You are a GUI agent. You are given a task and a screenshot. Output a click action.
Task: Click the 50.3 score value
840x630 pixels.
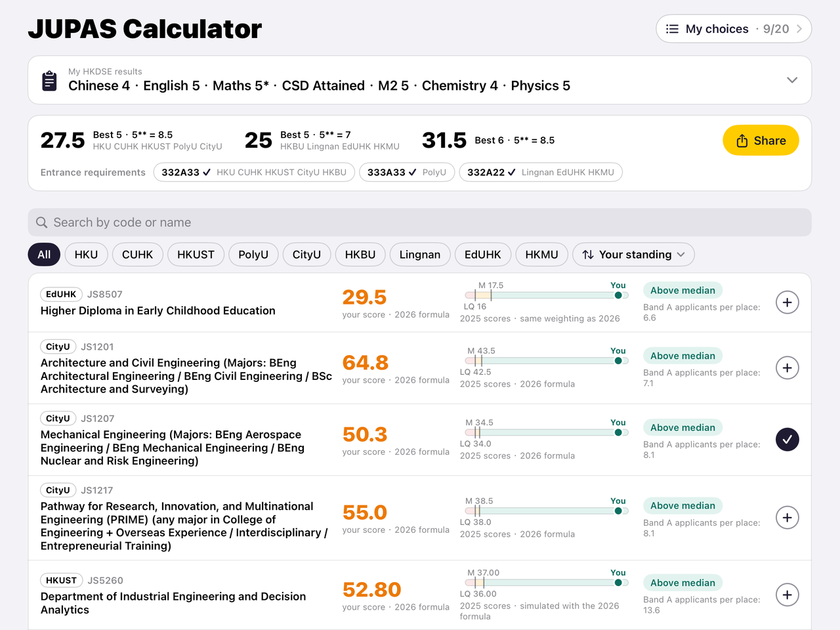[x=365, y=434]
